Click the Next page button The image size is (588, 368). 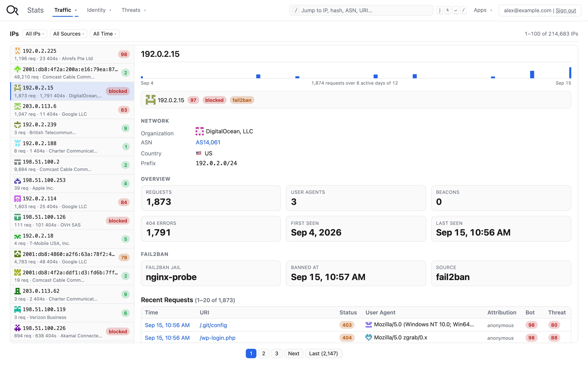[294, 353]
